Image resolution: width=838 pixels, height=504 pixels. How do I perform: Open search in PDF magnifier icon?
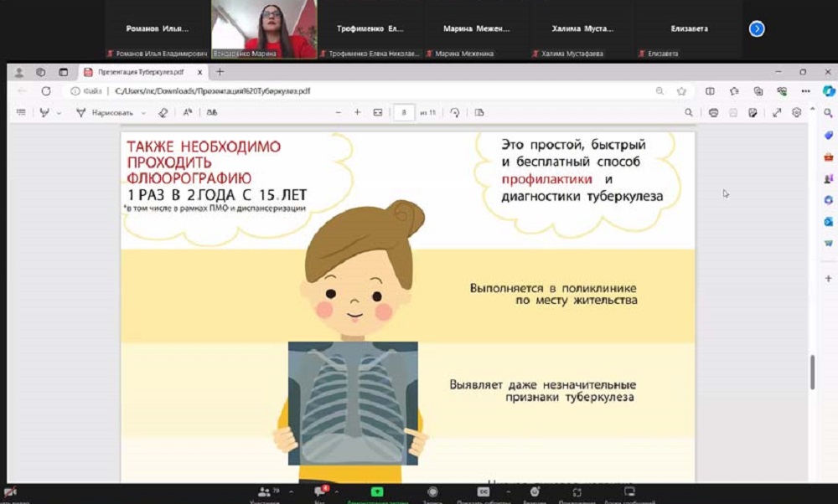tap(689, 112)
